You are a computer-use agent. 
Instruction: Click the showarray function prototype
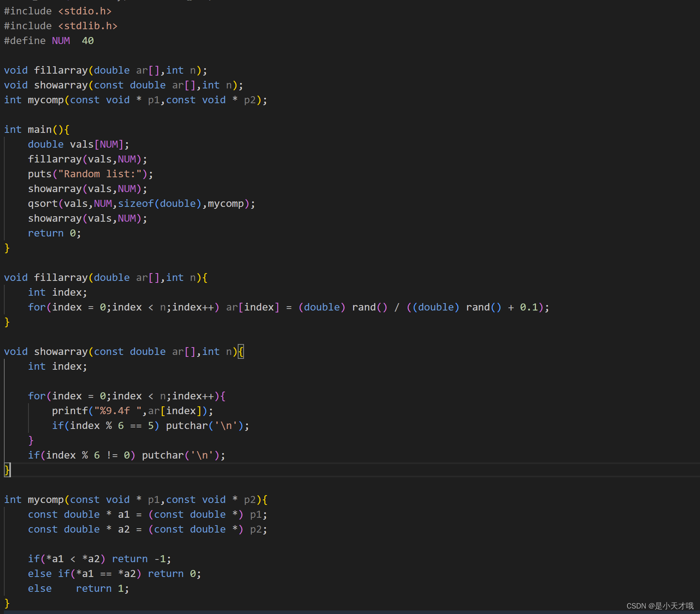123,85
